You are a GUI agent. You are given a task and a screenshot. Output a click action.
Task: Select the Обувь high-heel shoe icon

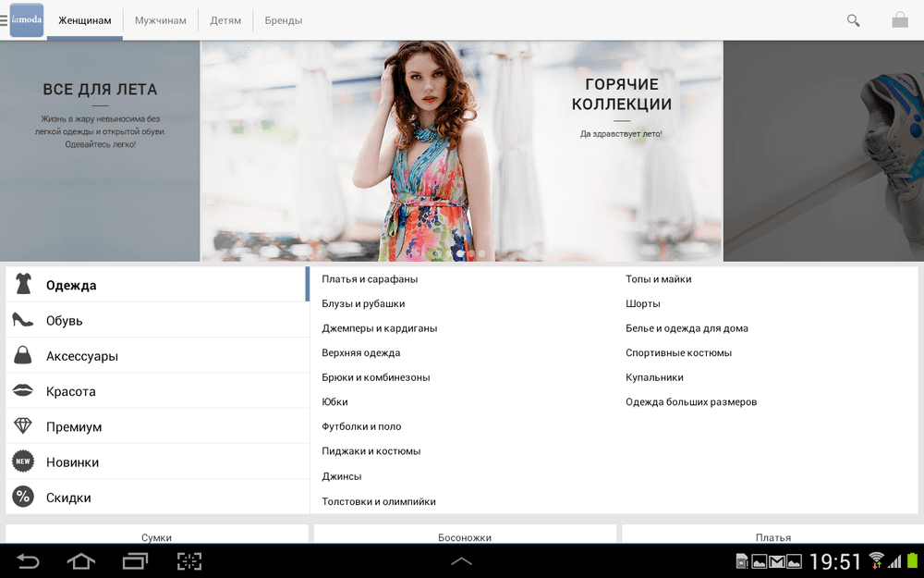point(23,320)
